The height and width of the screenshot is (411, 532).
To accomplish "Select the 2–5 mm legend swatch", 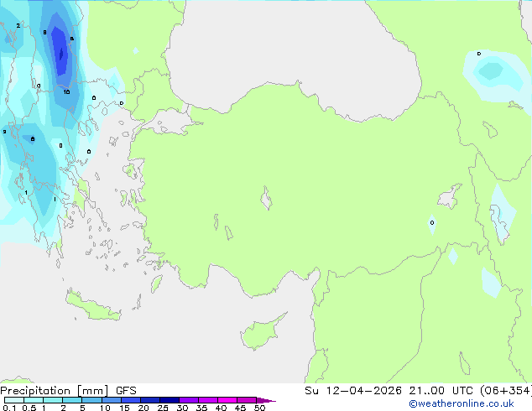I will 72,400.
